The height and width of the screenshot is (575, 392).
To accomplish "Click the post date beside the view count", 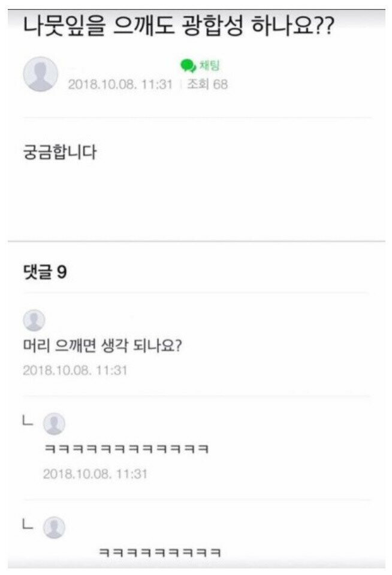I will 120,85.
